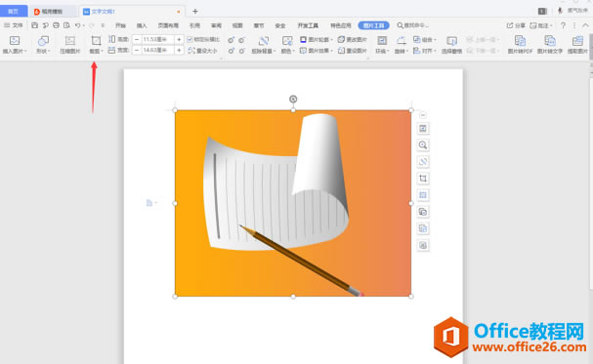Viewport: 593px width, 364px height.
Task: Click the Change Picture button
Action: pos(353,39)
